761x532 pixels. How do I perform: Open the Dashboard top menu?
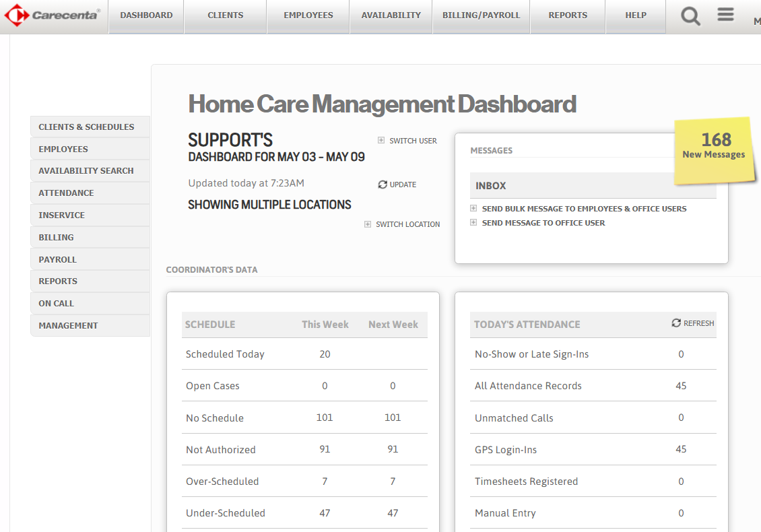146,15
